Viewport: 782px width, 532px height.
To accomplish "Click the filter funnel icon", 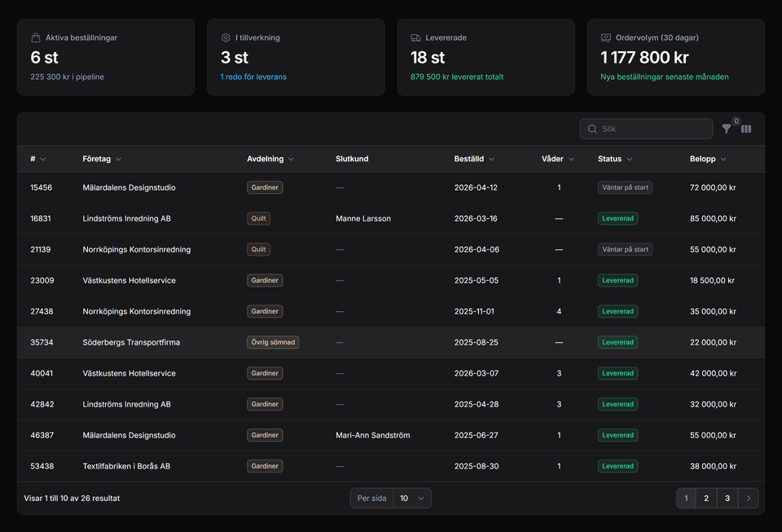I will 727,129.
